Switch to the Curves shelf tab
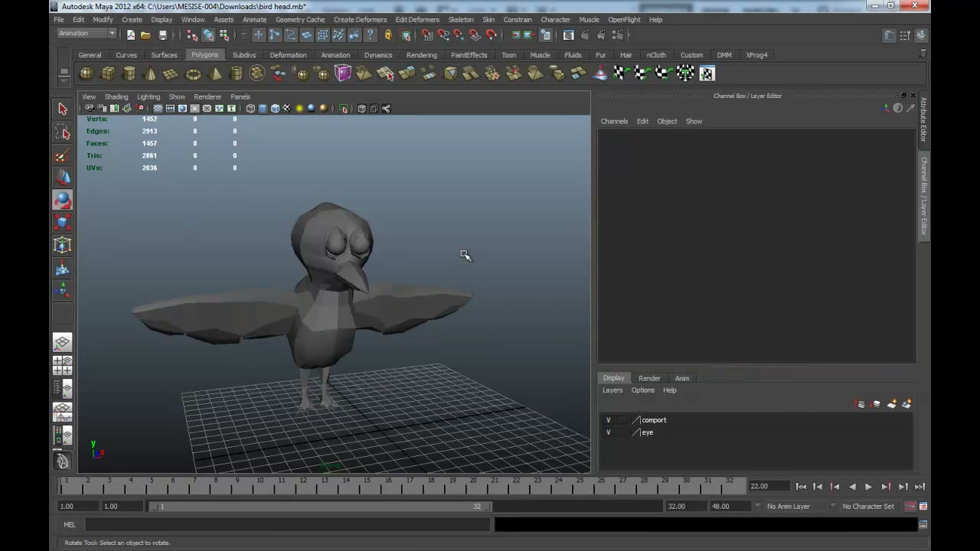The image size is (980, 551). coord(126,55)
